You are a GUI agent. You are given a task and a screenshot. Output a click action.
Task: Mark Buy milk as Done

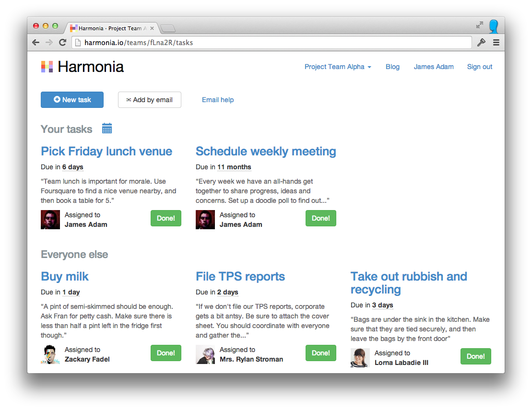(166, 352)
